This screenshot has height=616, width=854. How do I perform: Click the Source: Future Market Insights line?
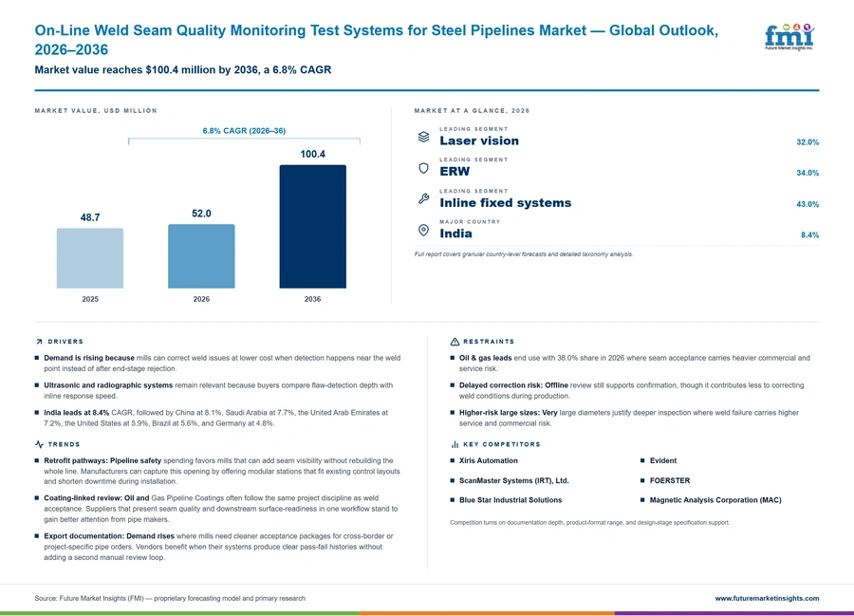[x=170, y=598]
